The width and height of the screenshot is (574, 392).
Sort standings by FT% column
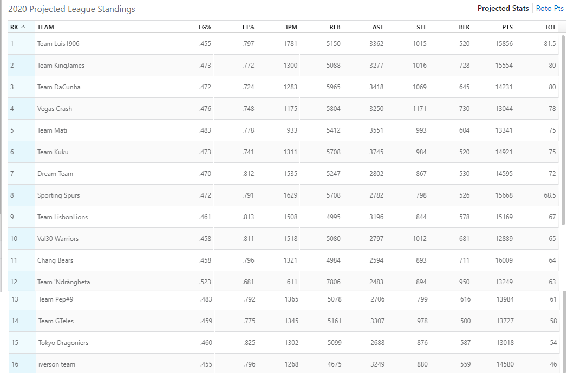[248, 27]
